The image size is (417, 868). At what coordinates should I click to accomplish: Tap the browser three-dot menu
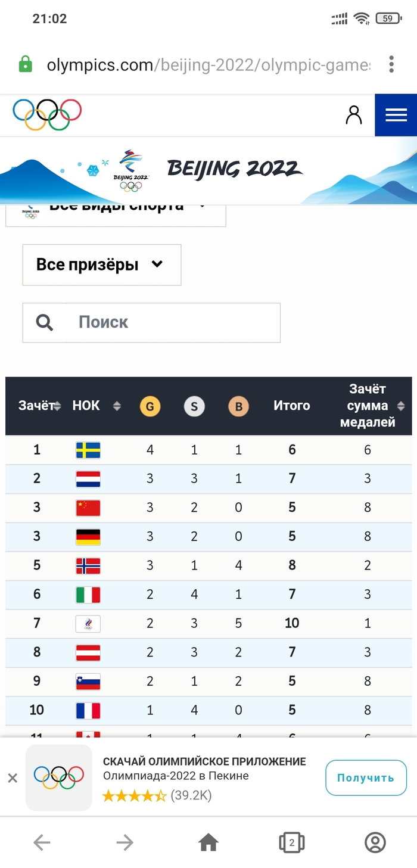tap(391, 64)
